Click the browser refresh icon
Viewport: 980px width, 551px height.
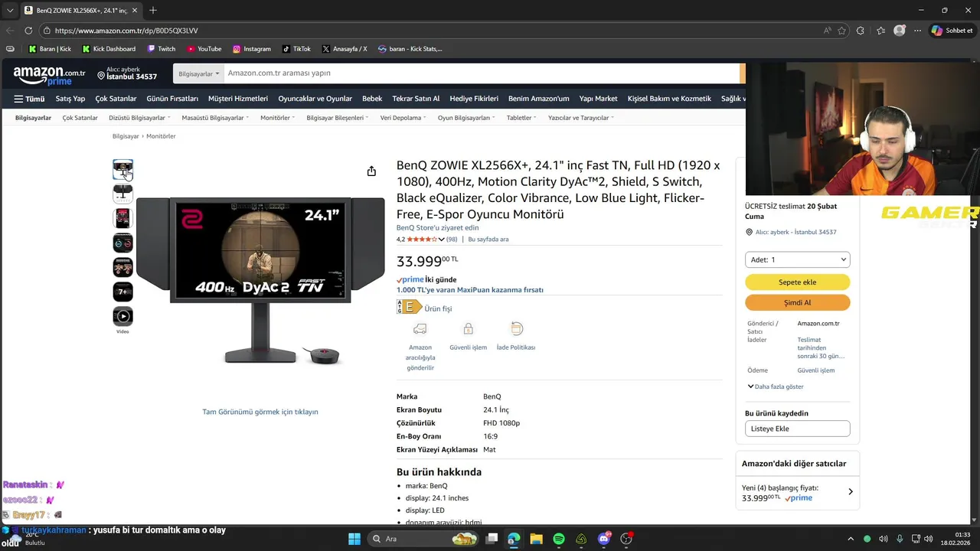28,31
